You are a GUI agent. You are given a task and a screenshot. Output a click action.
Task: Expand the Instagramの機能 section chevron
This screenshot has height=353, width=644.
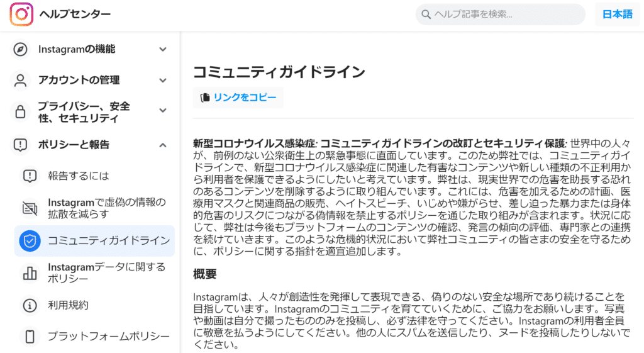(163, 49)
